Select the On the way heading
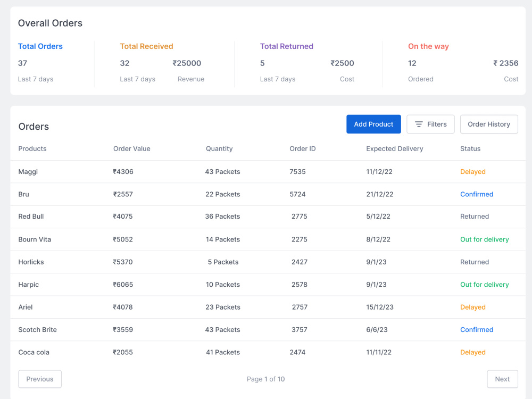 coord(428,46)
